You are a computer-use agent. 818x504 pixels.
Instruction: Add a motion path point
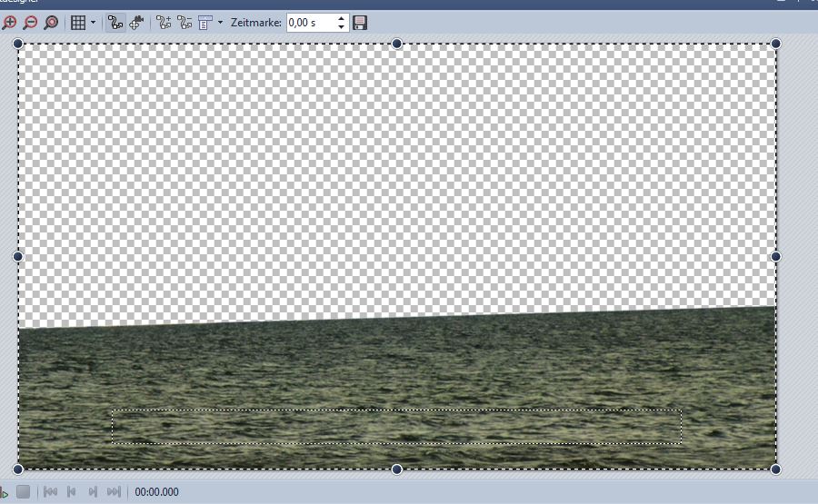pyautogui.click(x=164, y=23)
